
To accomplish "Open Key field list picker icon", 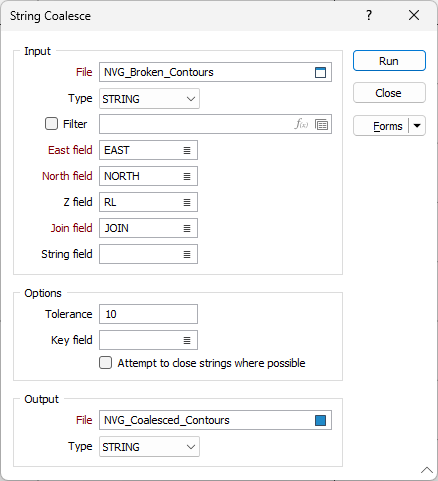I will tap(187, 340).
